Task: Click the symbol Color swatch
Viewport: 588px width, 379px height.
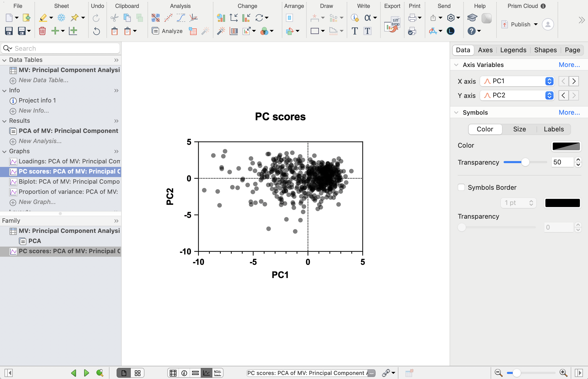Action: (x=566, y=146)
